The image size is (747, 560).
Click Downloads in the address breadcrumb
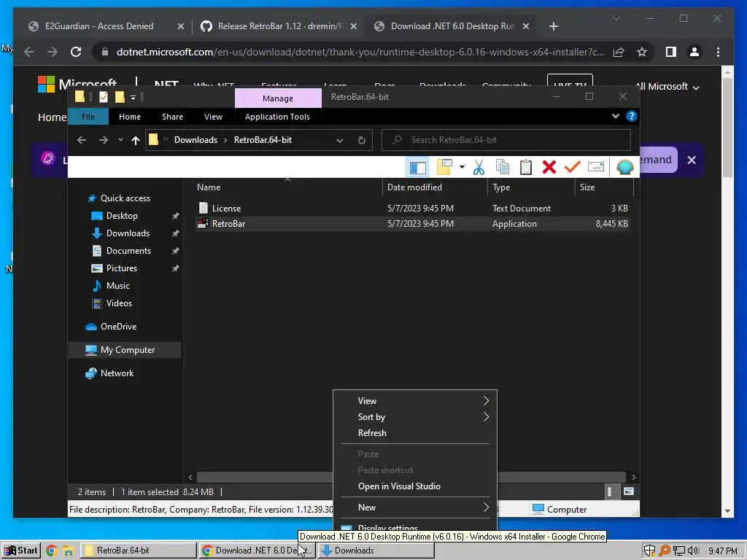(196, 140)
